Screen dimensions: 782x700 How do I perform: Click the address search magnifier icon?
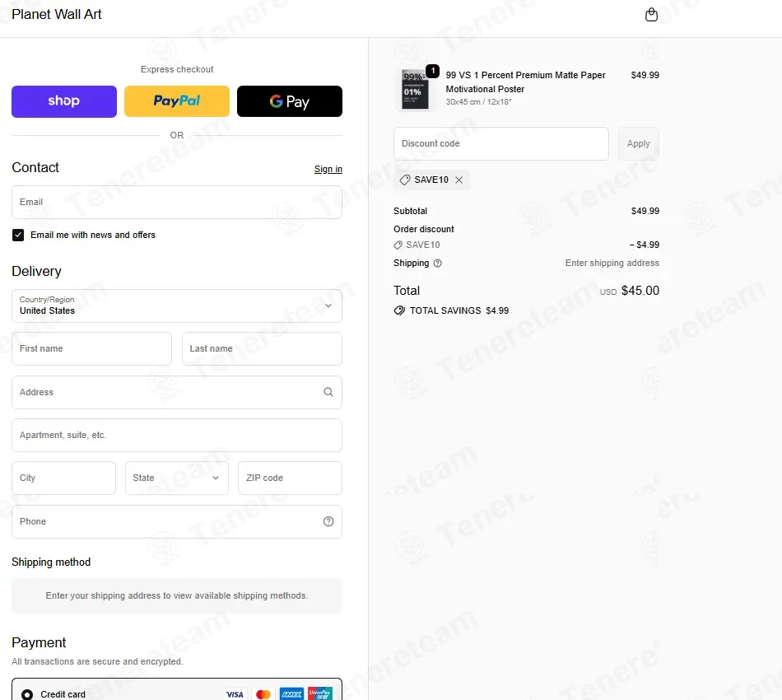click(328, 392)
